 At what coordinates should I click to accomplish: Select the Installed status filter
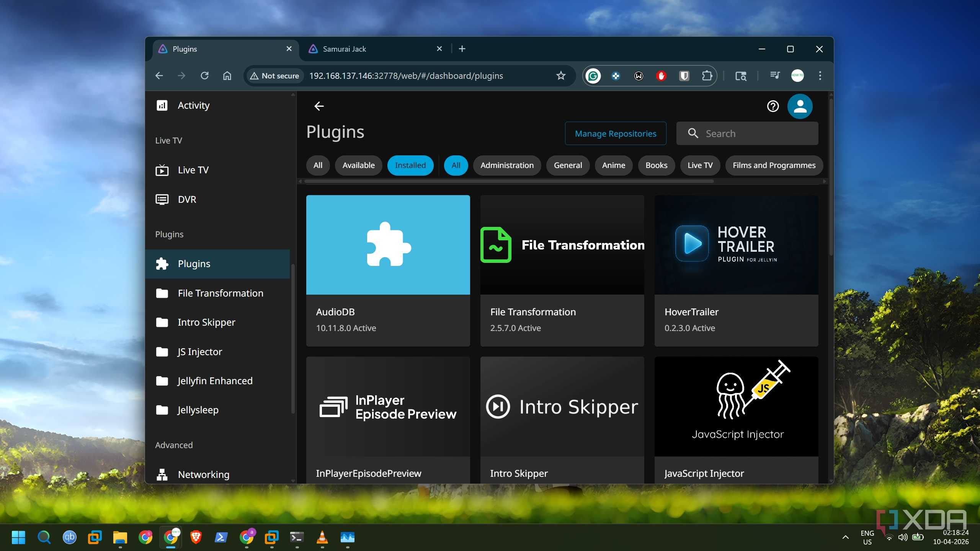tap(410, 165)
